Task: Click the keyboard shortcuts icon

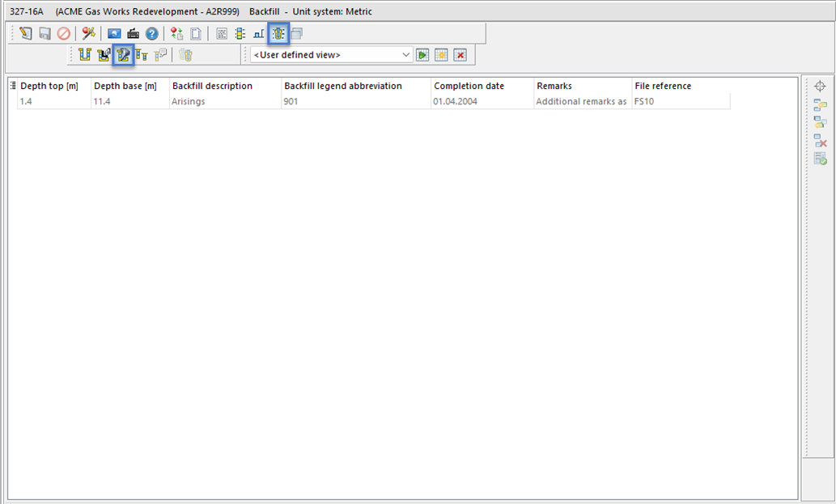Action: (134, 34)
